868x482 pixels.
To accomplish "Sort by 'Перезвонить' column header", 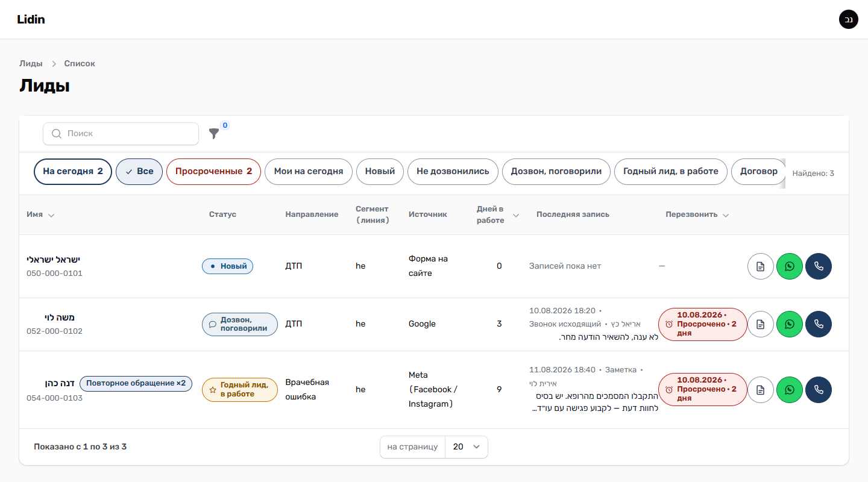I will (697, 214).
